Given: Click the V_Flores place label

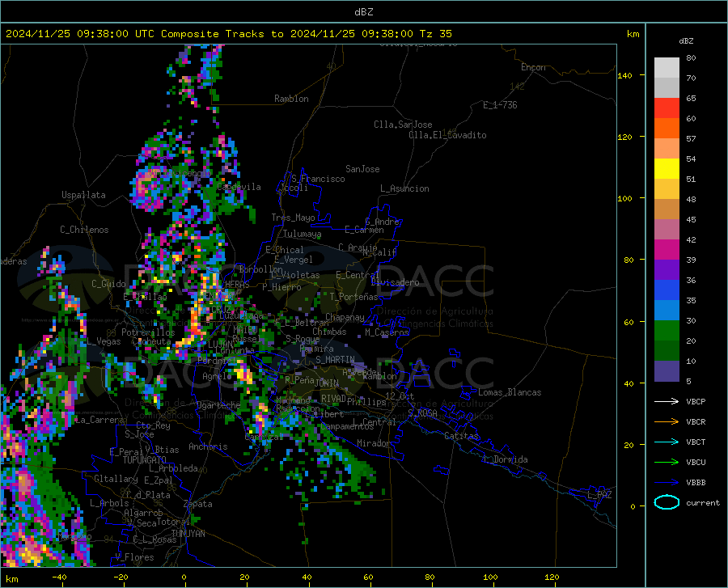Looking at the screenshot, I should pos(134,557).
